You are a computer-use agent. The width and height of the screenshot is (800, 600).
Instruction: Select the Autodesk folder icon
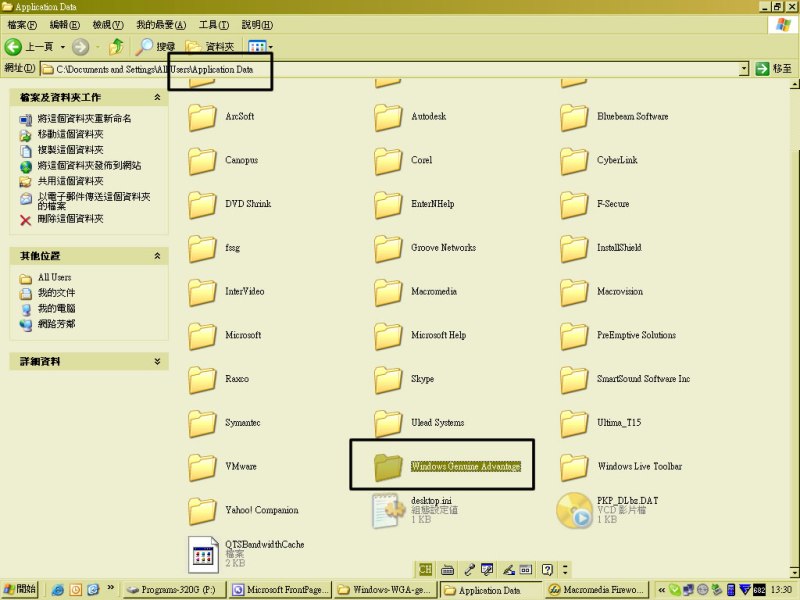pos(388,117)
